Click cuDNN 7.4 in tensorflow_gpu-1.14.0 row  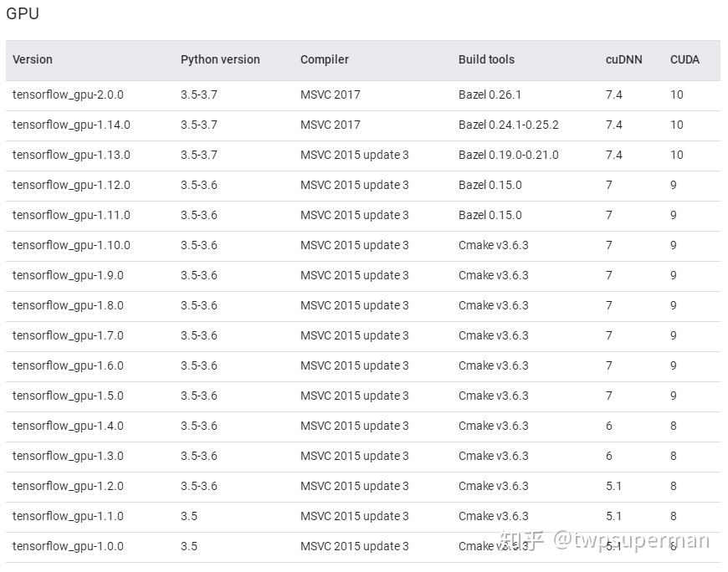614,125
